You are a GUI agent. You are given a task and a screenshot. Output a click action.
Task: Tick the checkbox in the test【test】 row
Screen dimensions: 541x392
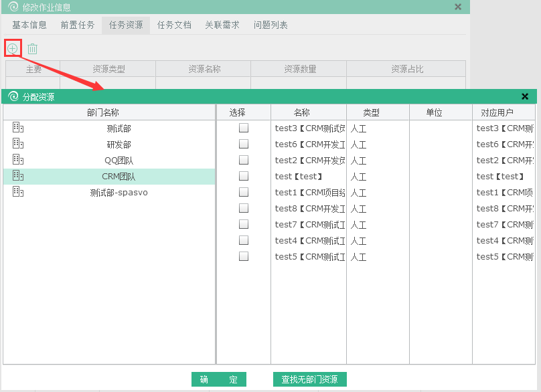coord(244,176)
